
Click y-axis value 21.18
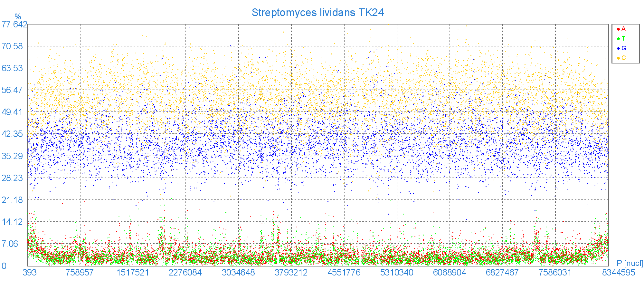pyautogui.click(x=12, y=200)
